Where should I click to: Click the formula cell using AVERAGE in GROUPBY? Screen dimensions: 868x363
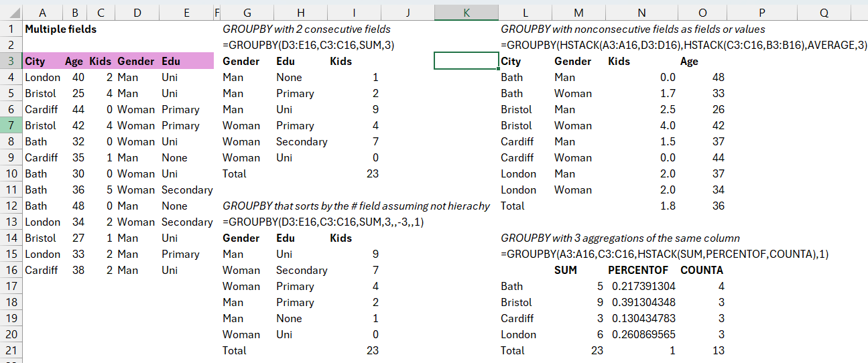[684, 45]
